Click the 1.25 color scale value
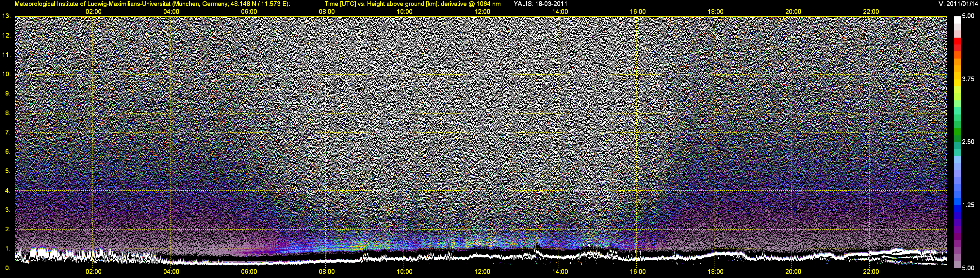980x278 pixels. (x=968, y=205)
